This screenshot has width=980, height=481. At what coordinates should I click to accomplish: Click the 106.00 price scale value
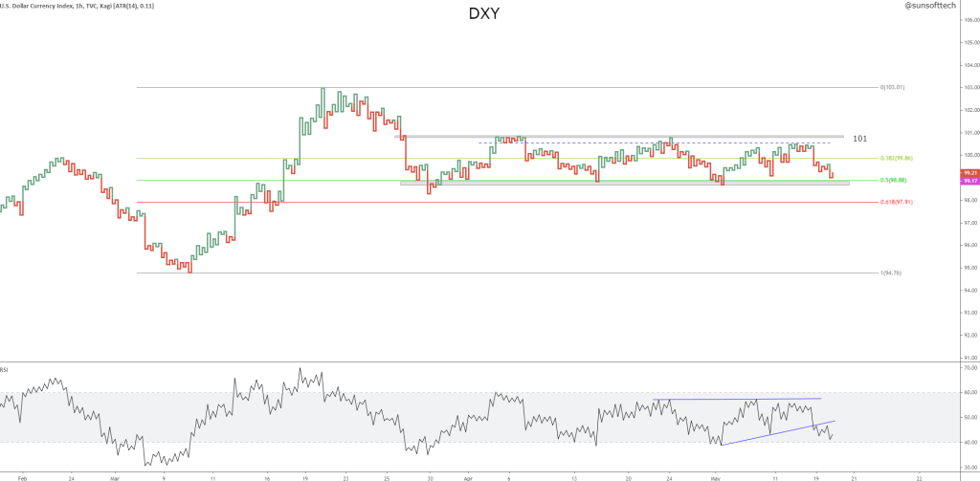point(969,19)
